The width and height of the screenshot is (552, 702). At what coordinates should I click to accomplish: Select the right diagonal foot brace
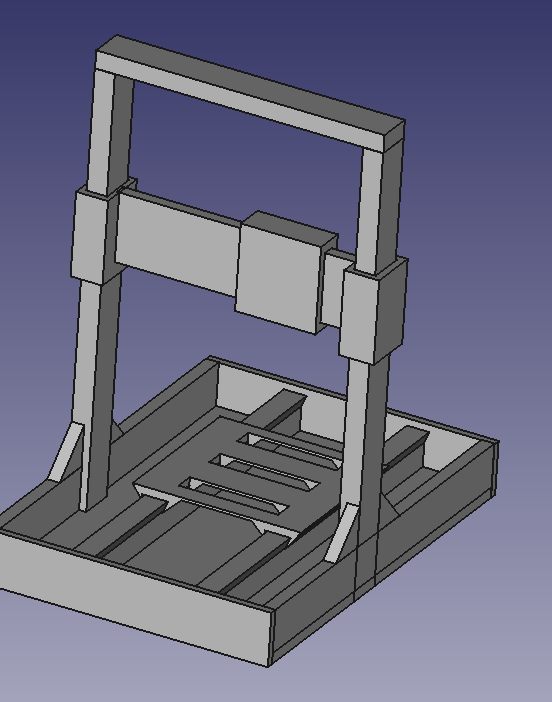tap(341, 532)
